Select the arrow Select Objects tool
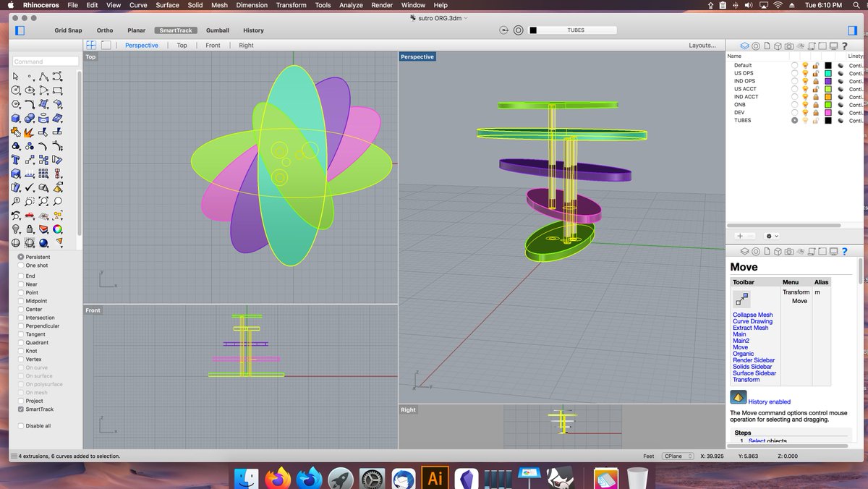This screenshot has width=868, height=489. (x=16, y=76)
